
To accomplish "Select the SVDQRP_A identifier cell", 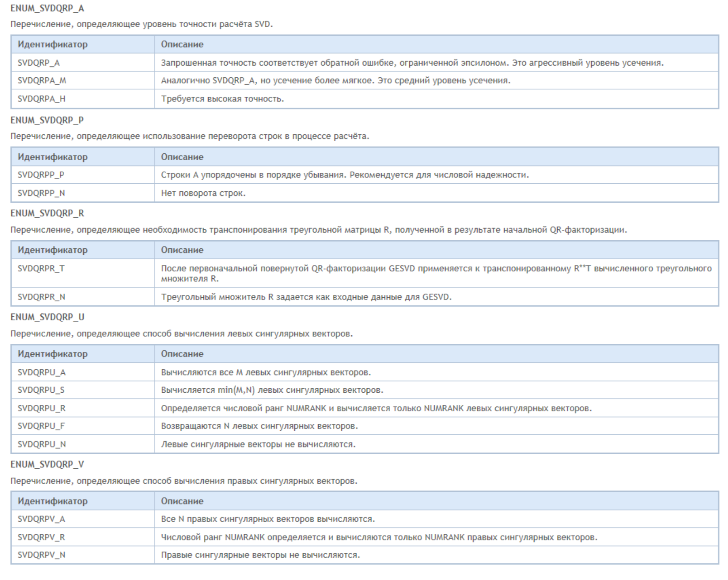I will pyautogui.click(x=83, y=62).
